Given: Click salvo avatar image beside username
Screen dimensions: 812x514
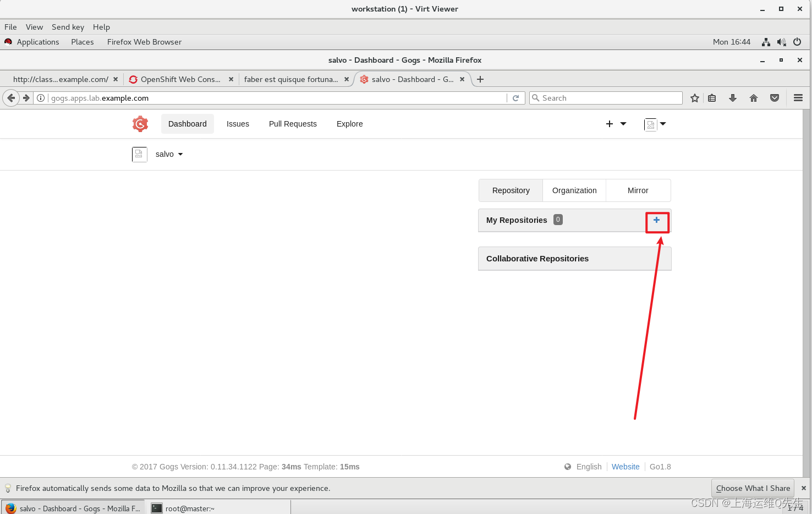Looking at the screenshot, I should tap(140, 154).
